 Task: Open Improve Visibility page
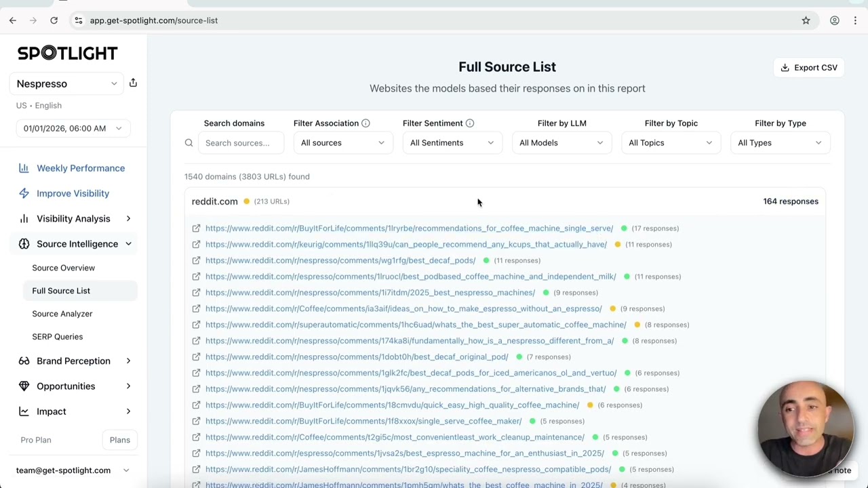73,193
